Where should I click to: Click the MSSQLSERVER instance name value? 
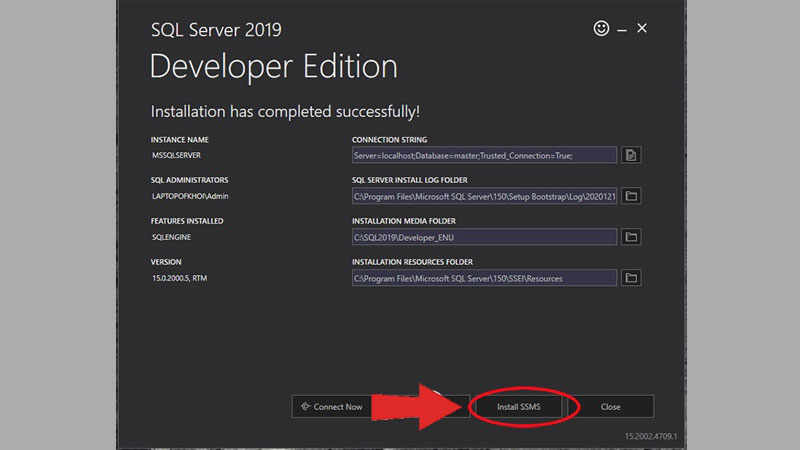[176, 155]
